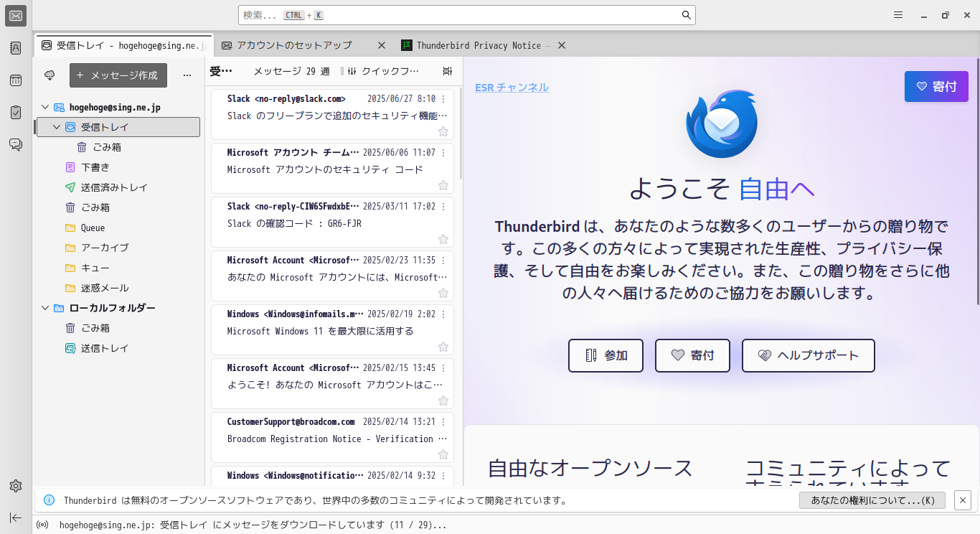The image size is (980, 534).
Task: Open the Thunderbird application menu
Action: (x=898, y=15)
